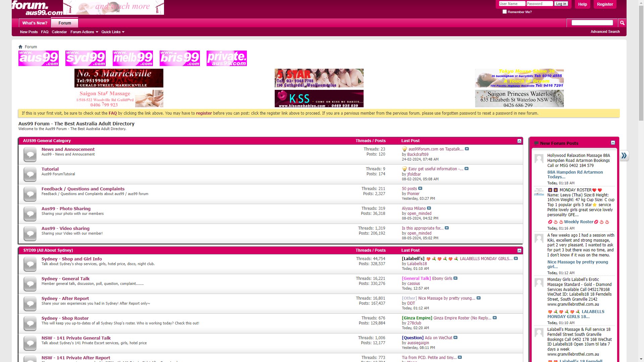Click the User Name input field
Viewport: 644px width, 362px height.
coord(512,3)
